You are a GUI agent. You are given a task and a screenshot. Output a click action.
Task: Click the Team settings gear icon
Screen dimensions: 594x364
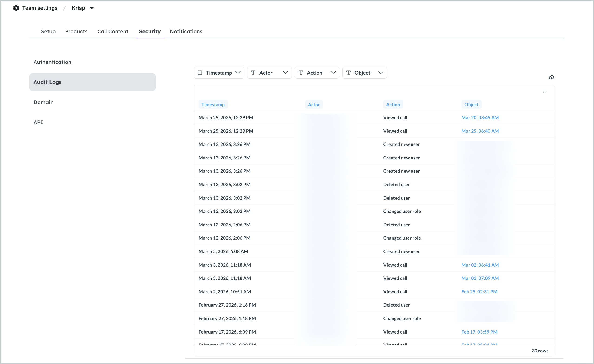pos(16,8)
